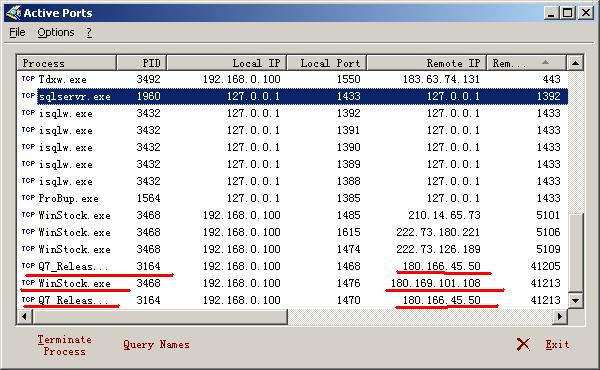The height and width of the screenshot is (370, 600).
Task: Click TCP icon of Tdxw.exe row
Action: [x=28, y=78]
